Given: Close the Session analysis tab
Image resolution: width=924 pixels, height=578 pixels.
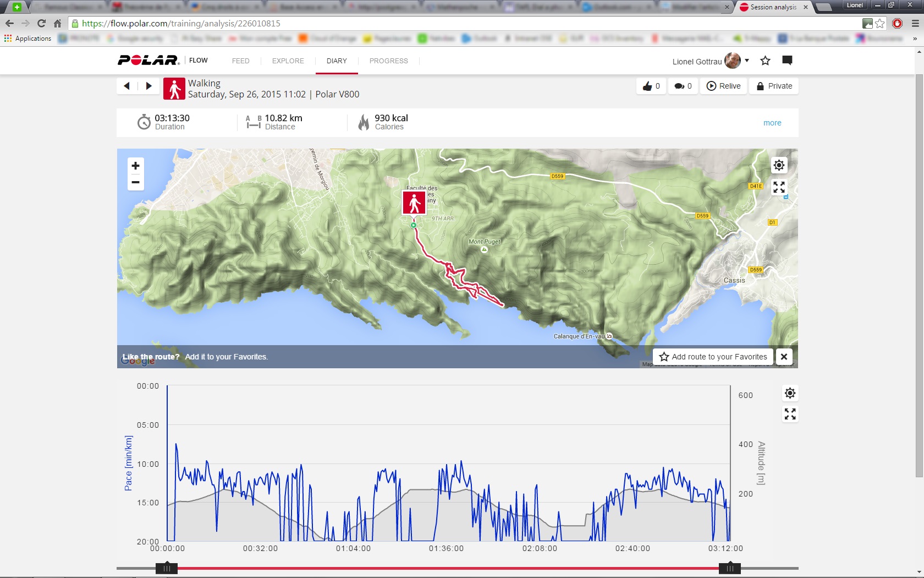Looking at the screenshot, I should [x=806, y=7].
